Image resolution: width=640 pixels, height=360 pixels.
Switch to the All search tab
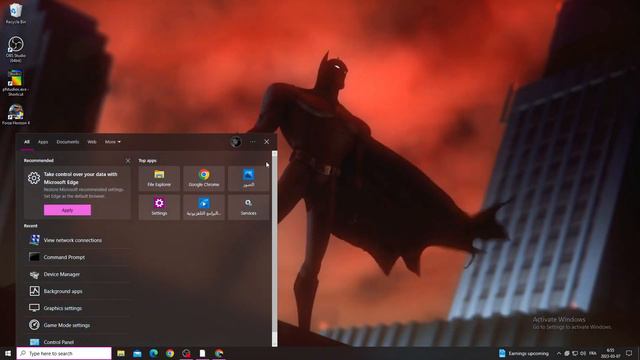(x=27, y=142)
